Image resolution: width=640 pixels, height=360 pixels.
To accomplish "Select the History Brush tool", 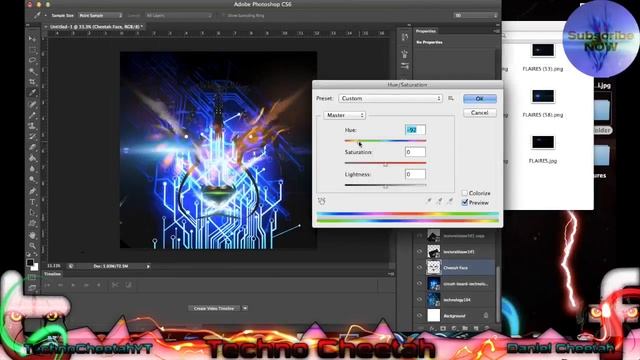I will click(32, 136).
